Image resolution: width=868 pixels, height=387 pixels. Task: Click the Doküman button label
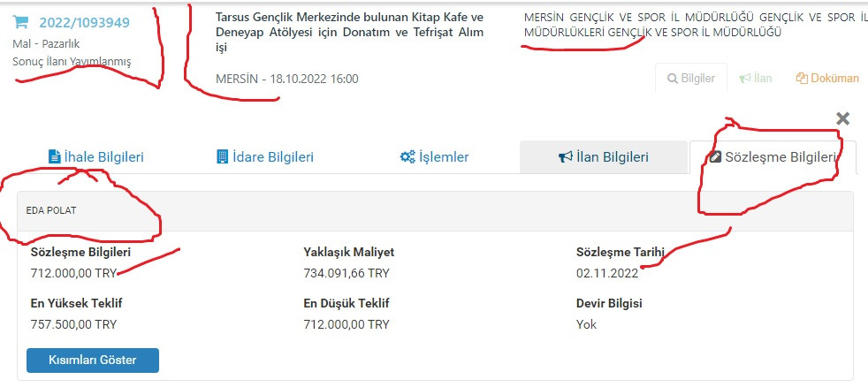click(834, 79)
